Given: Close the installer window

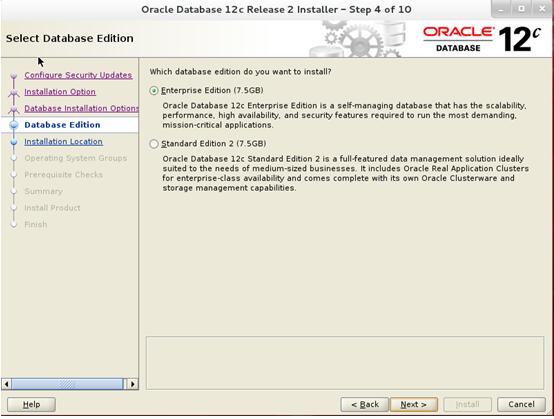Looking at the screenshot, I should pos(542,10).
